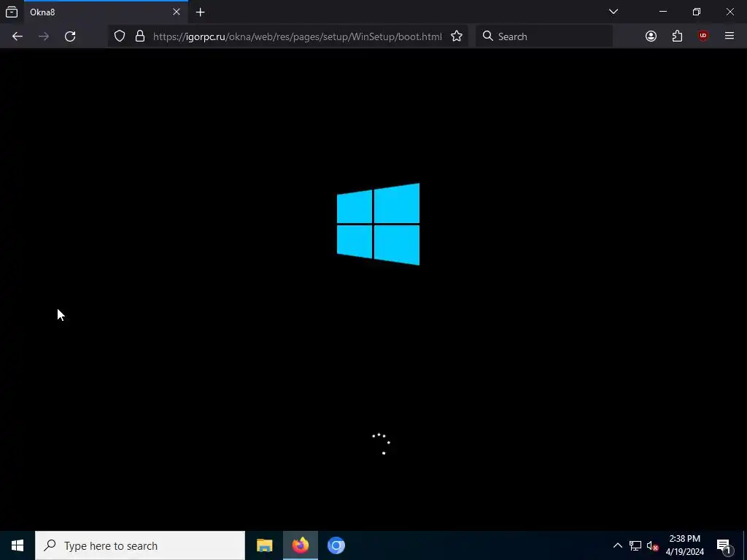The image size is (747, 560).
Task: Select the Firefox taskbar icon
Action: [301, 545]
